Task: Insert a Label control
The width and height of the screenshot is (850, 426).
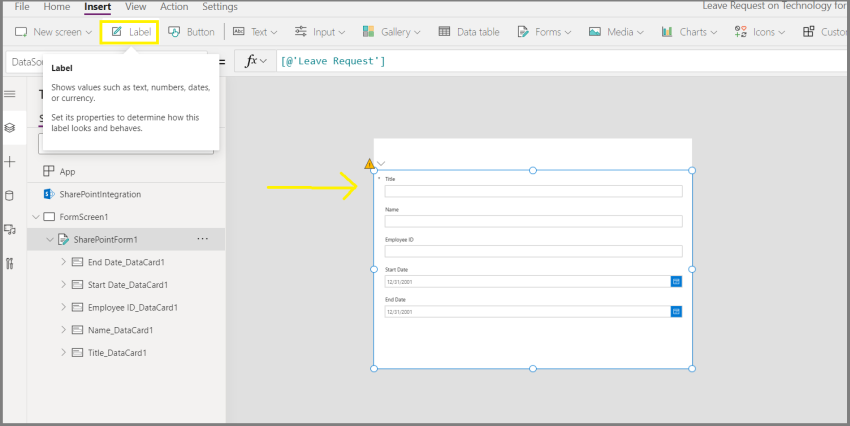Action: (x=130, y=32)
